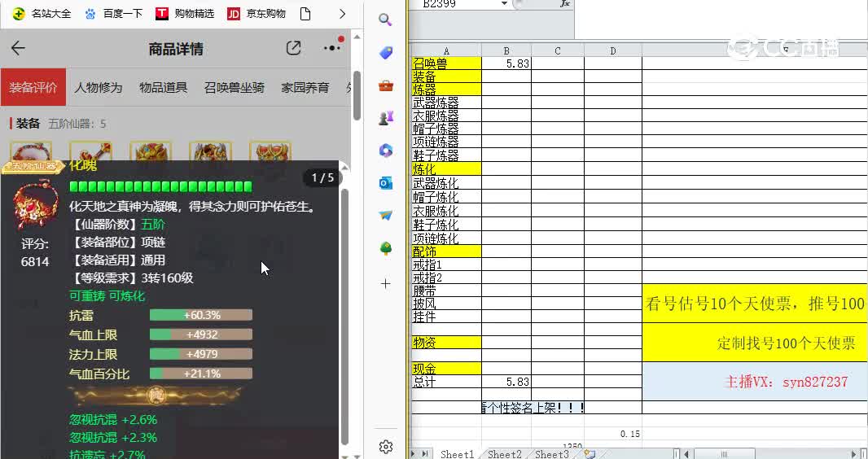Switch to the 物品道具 tab
The height and width of the screenshot is (459, 868).
164,87
